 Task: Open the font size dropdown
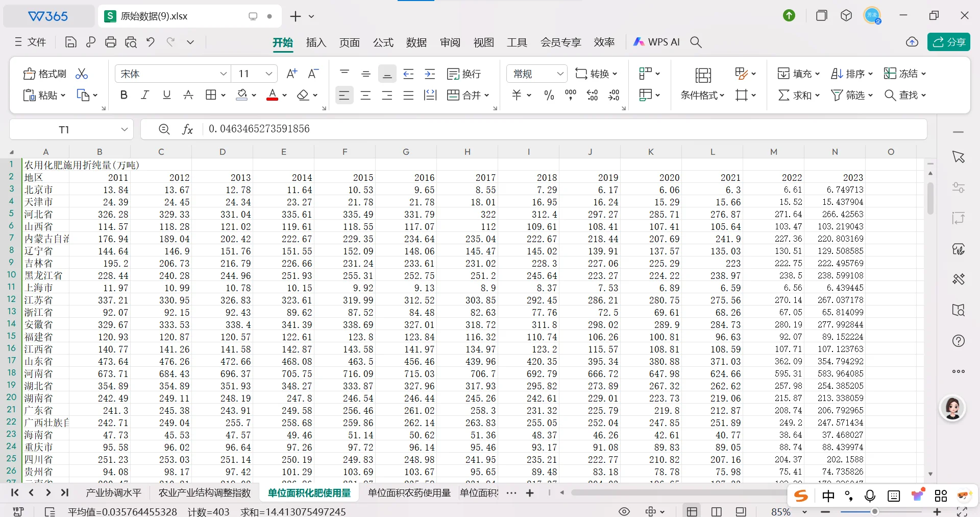[x=268, y=74]
